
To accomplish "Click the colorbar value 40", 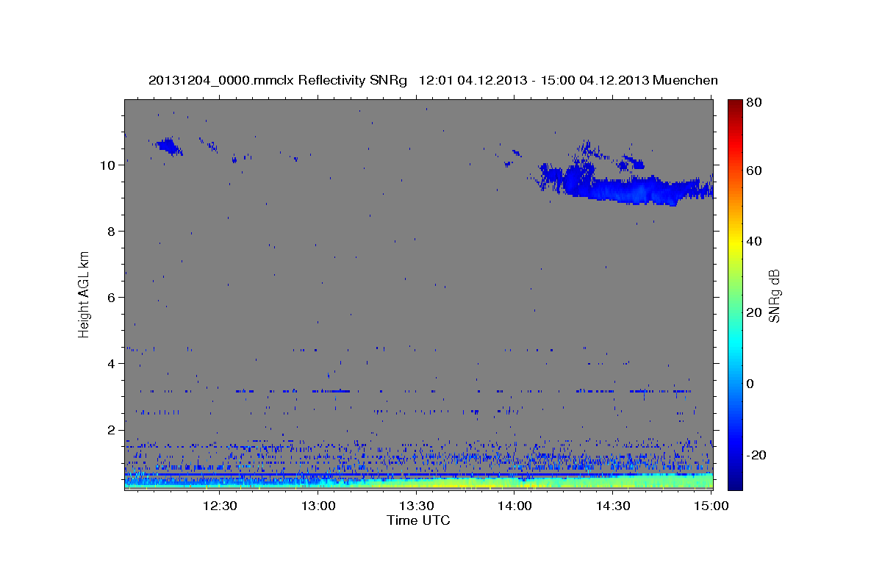I will click(x=753, y=242).
